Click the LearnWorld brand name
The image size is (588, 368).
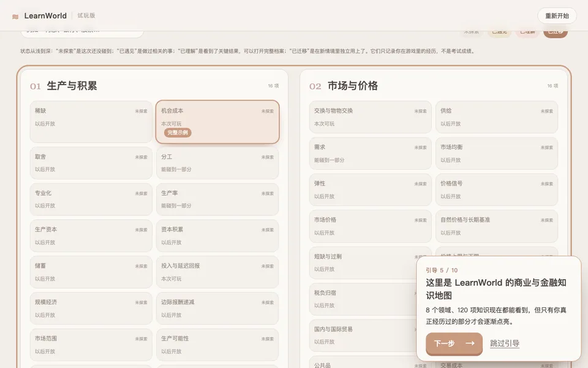(x=45, y=16)
